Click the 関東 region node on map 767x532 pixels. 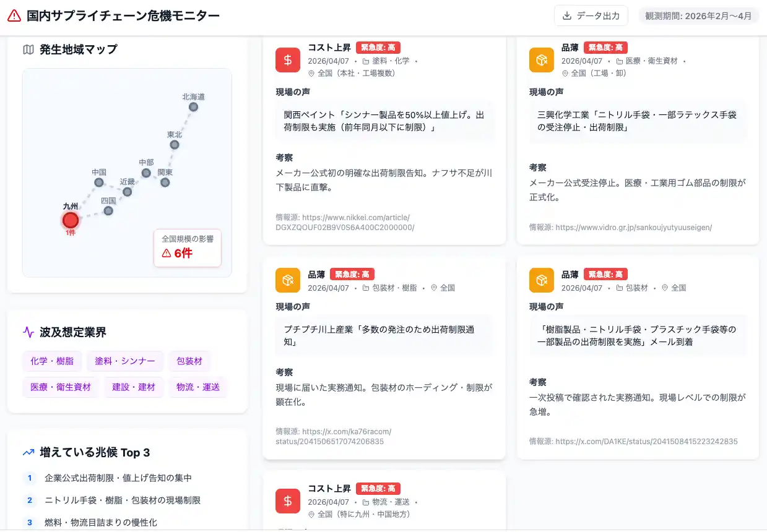coord(165,182)
